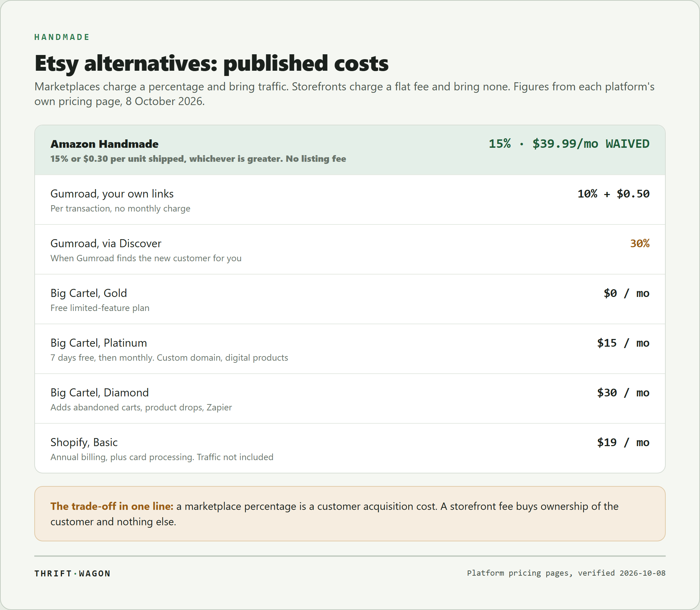This screenshot has height=610, width=700.
Task: Click the '$0 / mo' price
Action: [x=626, y=293]
